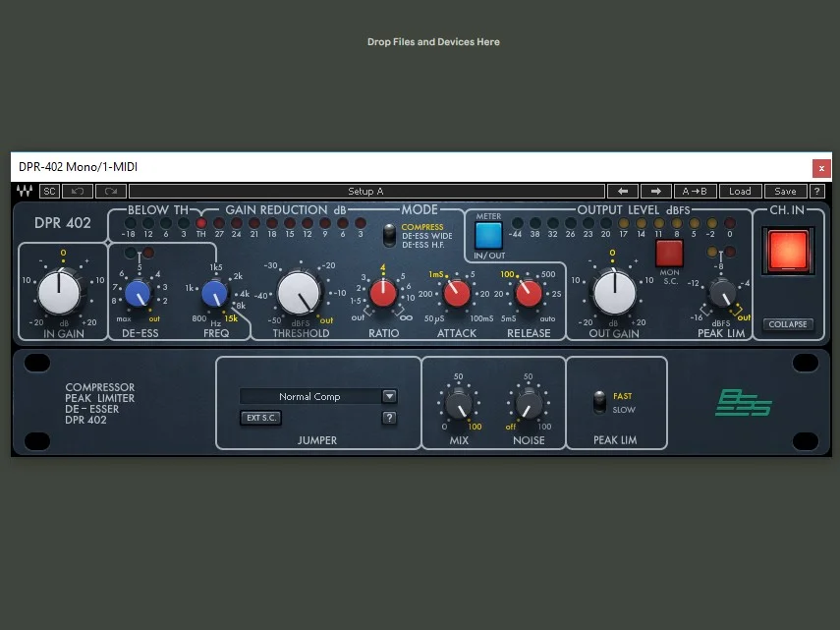Image resolution: width=840 pixels, height=630 pixels.
Task: Click the red RATIO knob
Action: 383,294
